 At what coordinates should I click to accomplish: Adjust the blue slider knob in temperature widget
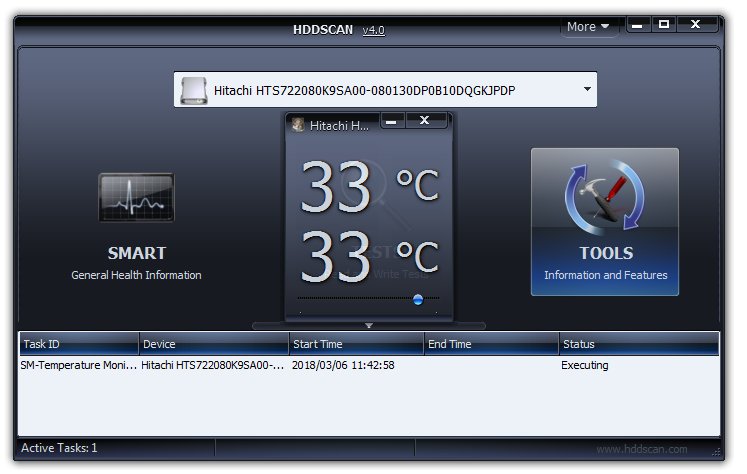pyautogui.click(x=418, y=299)
